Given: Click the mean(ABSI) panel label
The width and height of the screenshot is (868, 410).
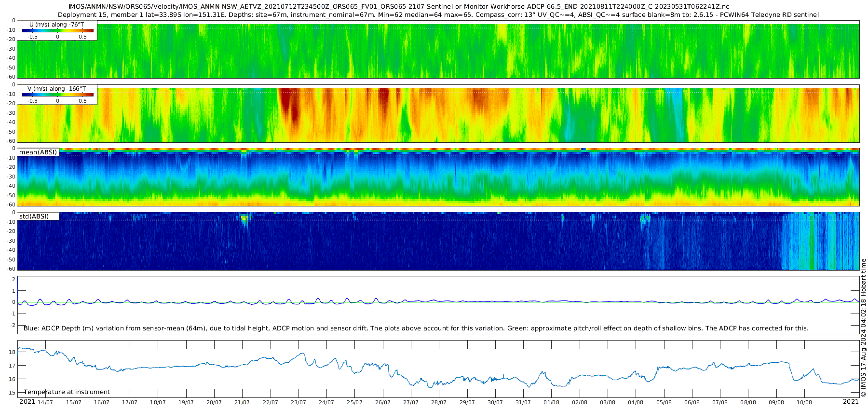Looking at the screenshot, I should [x=38, y=152].
